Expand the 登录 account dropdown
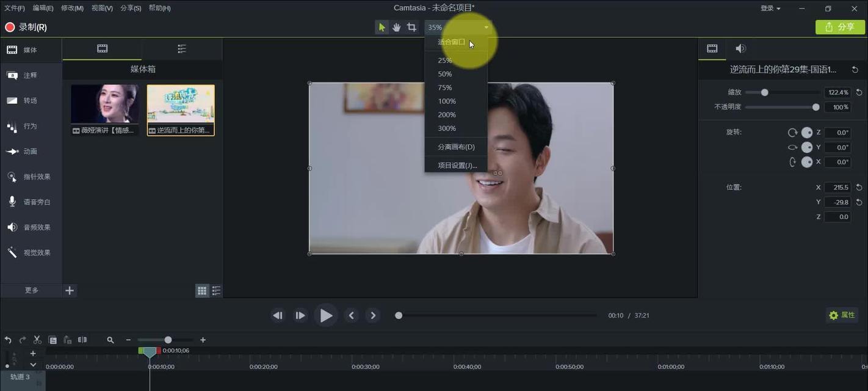Viewport: 868px width, 391px height. coord(770,9)
